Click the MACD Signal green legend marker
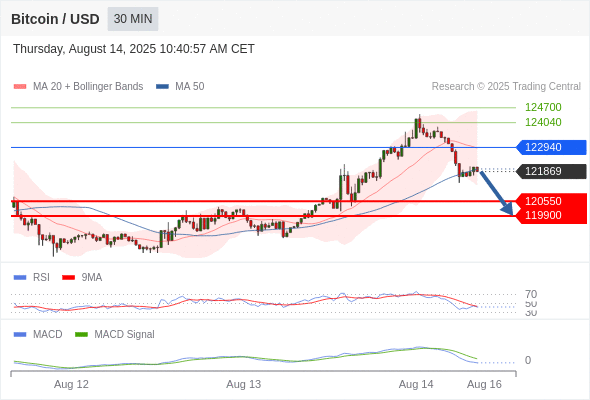The image size is (590, 400). pyautogui.click(x=81, y=334)
